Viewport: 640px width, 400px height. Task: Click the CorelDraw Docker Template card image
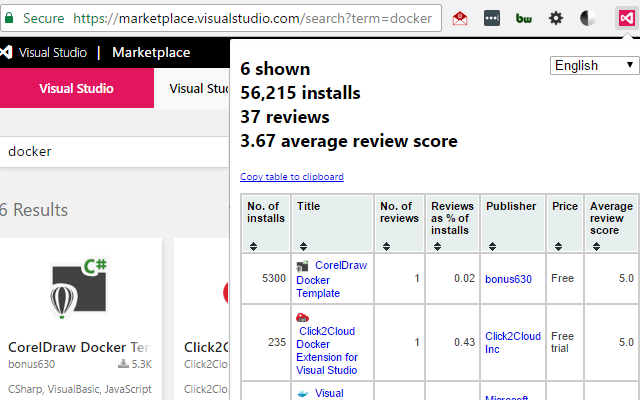click(80, 288)
